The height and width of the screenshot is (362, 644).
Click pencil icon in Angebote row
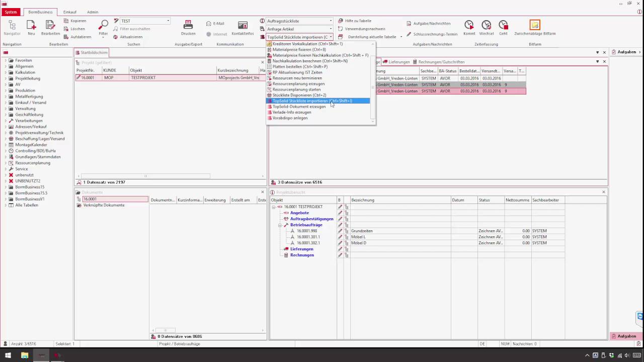(x=340, y=213)
